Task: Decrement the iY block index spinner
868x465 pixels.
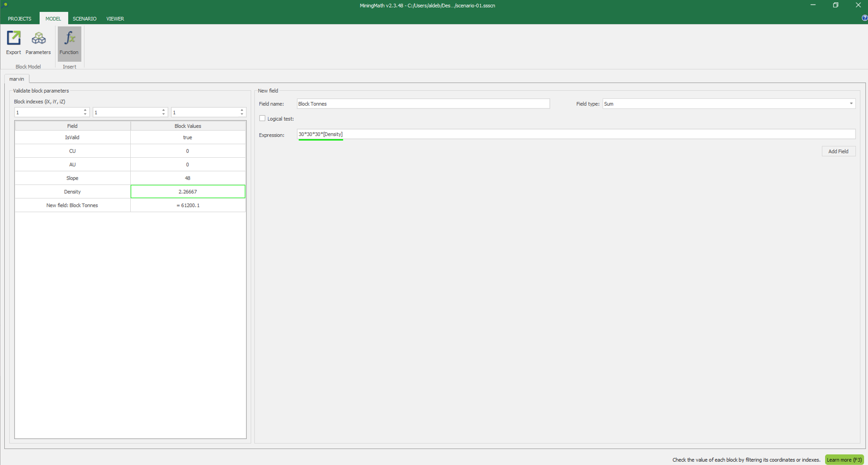Action: tap(164, 114)
